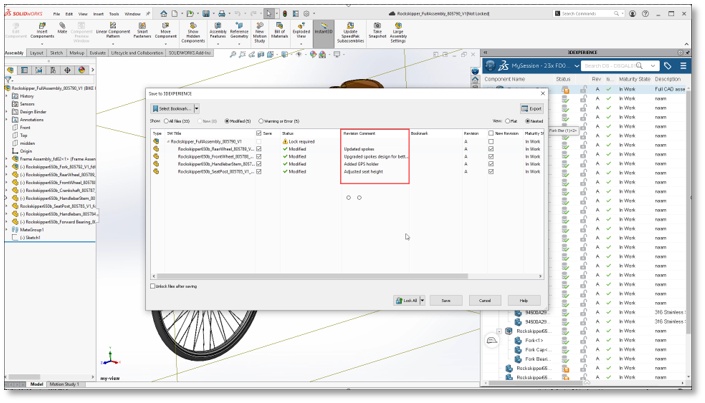
Task: Open Bill of Materials tool
Action: (x=279, y=30)
